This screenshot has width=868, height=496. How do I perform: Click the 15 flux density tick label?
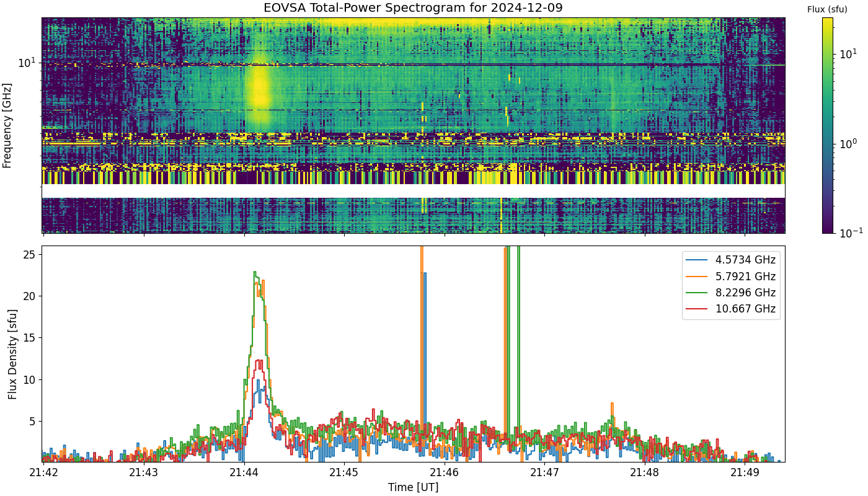31,338
